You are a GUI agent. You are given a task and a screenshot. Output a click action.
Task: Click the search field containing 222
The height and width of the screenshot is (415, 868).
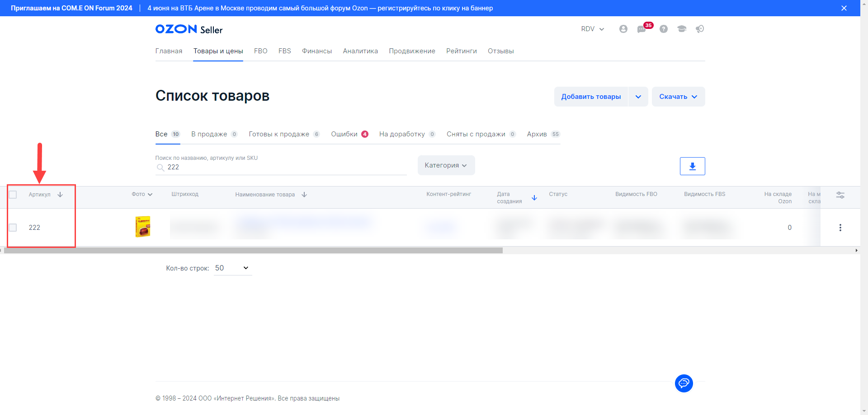tap(285, 167)
